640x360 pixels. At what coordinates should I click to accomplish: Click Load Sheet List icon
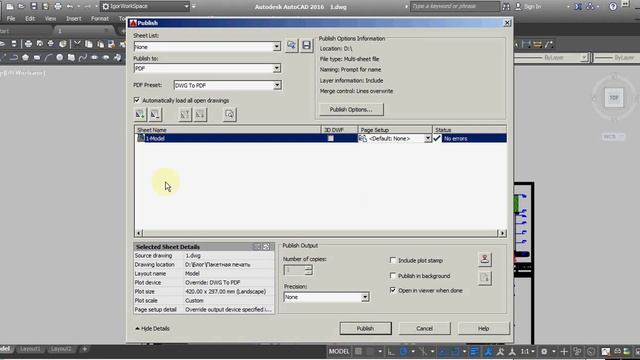291,45
